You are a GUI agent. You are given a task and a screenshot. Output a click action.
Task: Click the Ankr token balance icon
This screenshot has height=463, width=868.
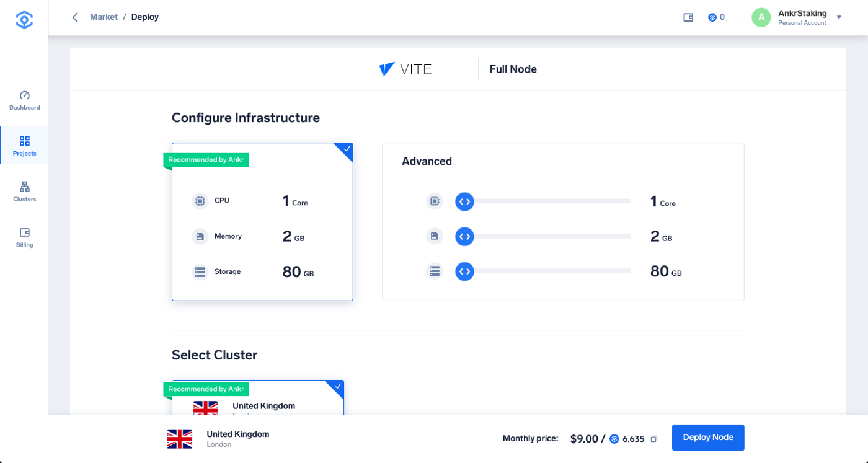[712, 17]
